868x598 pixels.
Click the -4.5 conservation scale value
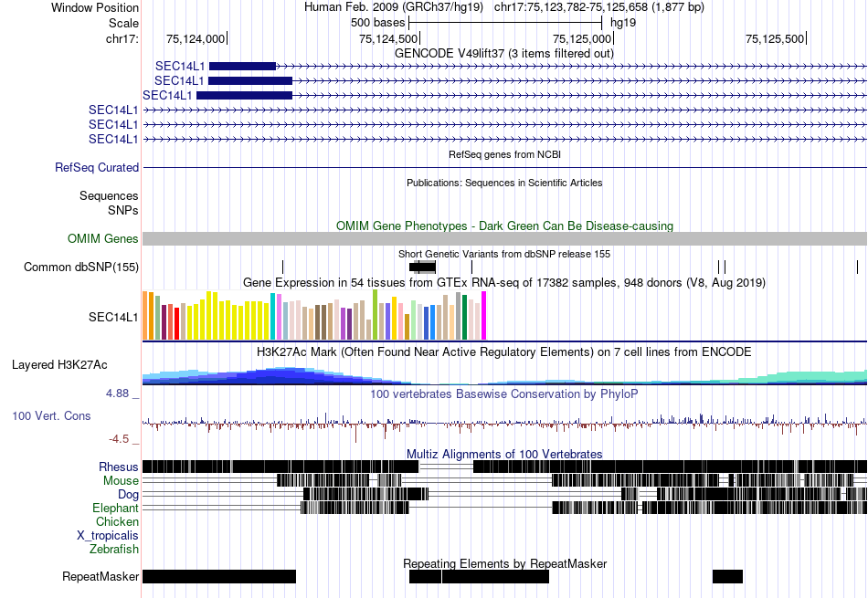pyautogui.click(x=119, y=438)
